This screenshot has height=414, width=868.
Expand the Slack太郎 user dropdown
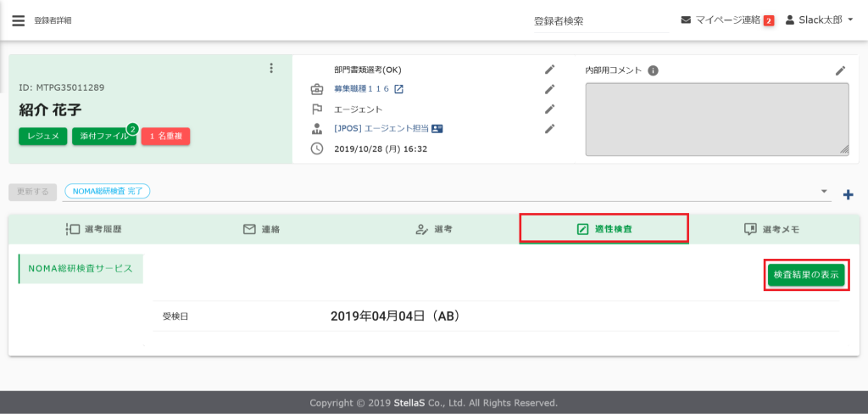(820, 20)
